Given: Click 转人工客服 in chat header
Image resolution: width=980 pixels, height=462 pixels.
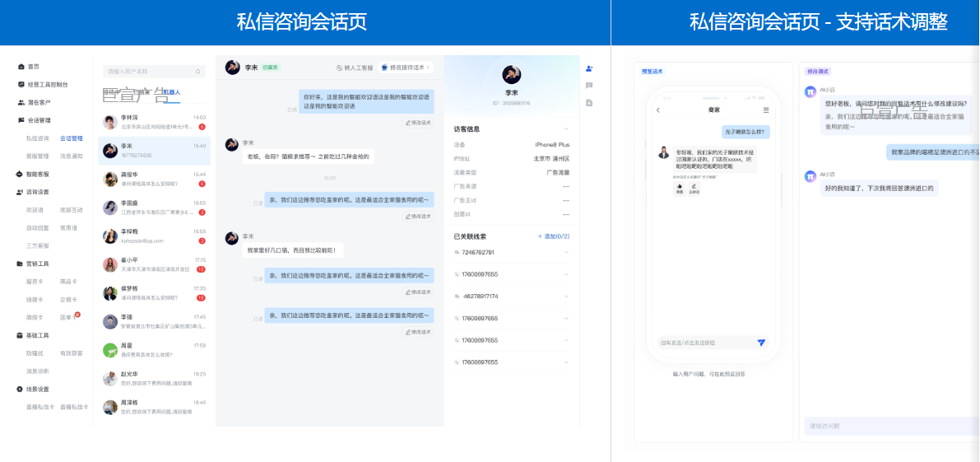Looking at the screenshot, I should pos(355,68).
